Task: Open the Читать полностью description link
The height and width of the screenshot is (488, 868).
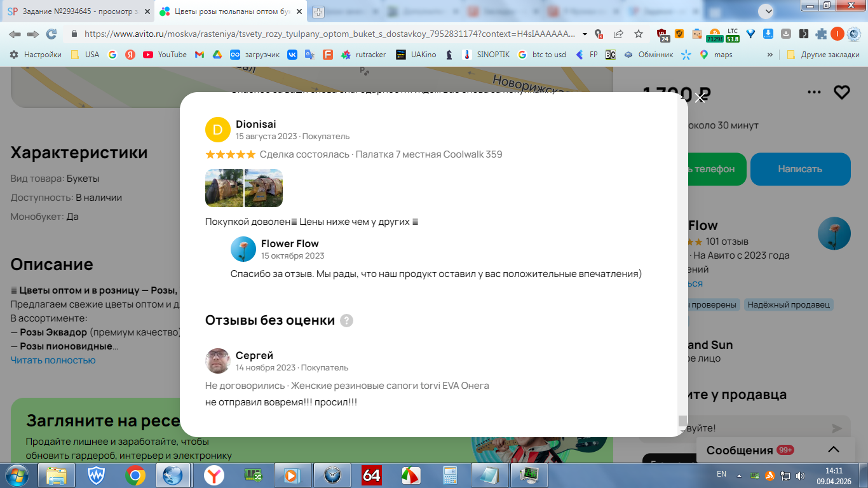Action: [x=53, y=360]
